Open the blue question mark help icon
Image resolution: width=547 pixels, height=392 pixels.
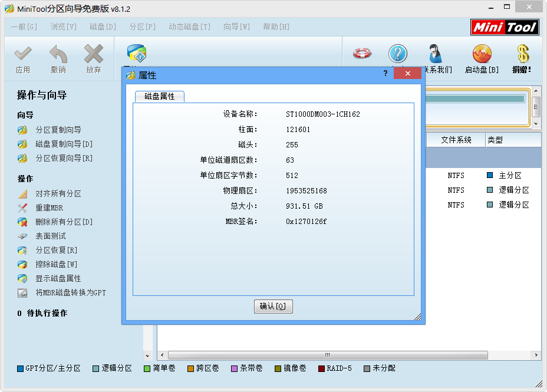pos(398,54)
